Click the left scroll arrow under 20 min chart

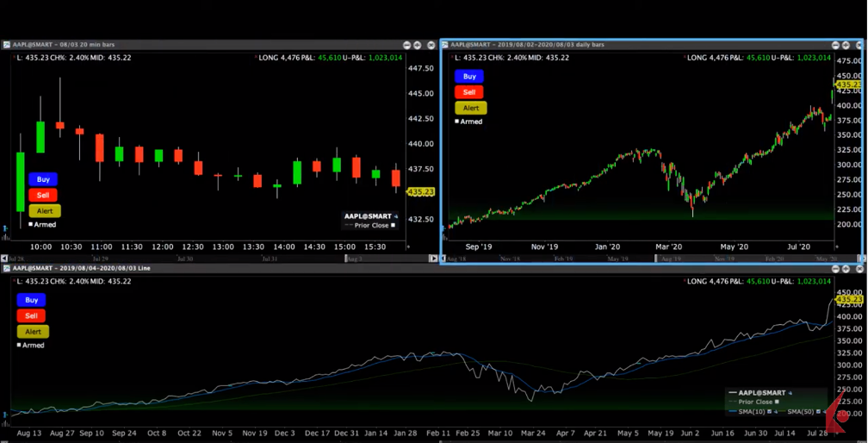point(5,258)
